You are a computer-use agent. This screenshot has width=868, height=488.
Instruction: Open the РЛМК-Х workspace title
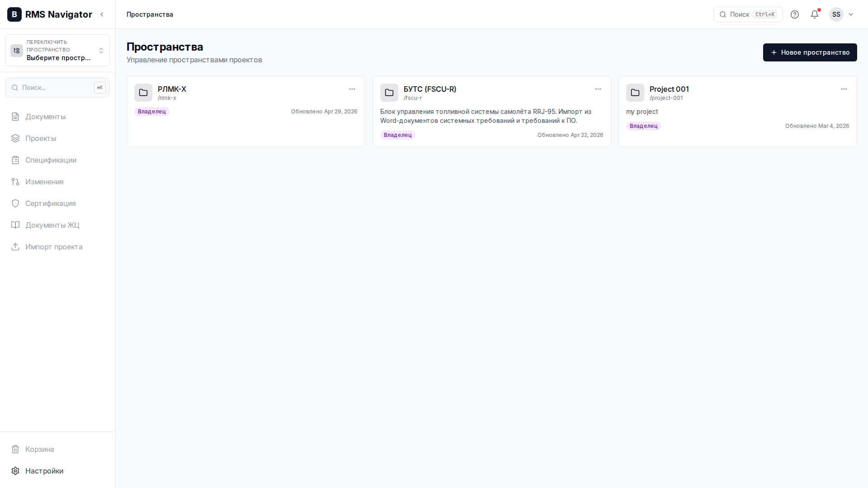172,89
